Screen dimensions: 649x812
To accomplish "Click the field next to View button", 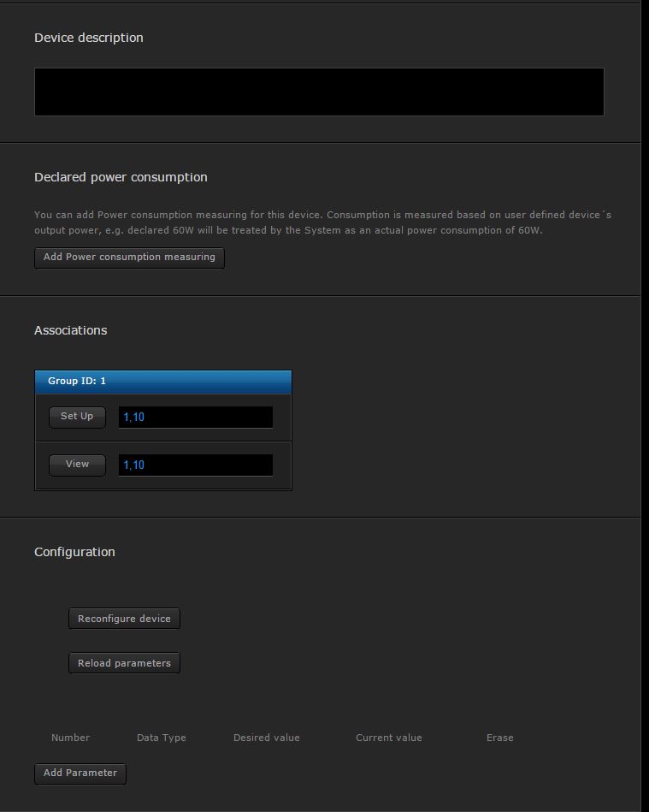I will coord(195,465).
